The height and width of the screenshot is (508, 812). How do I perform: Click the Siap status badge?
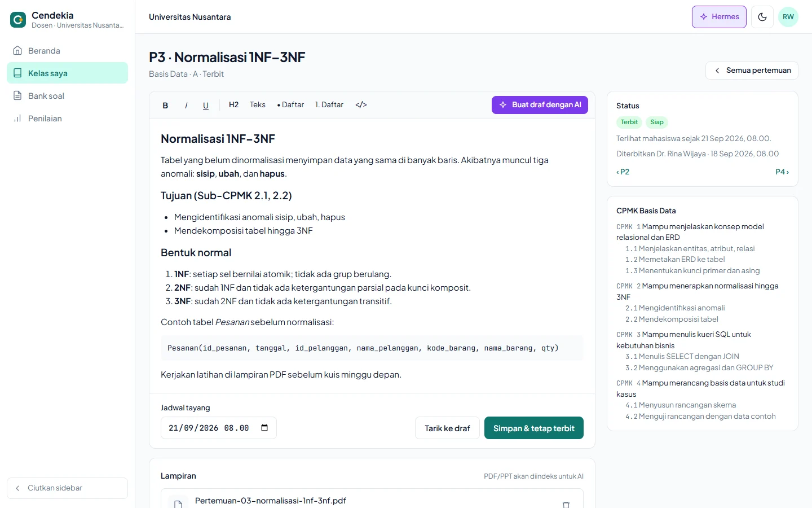click(657, 122)
